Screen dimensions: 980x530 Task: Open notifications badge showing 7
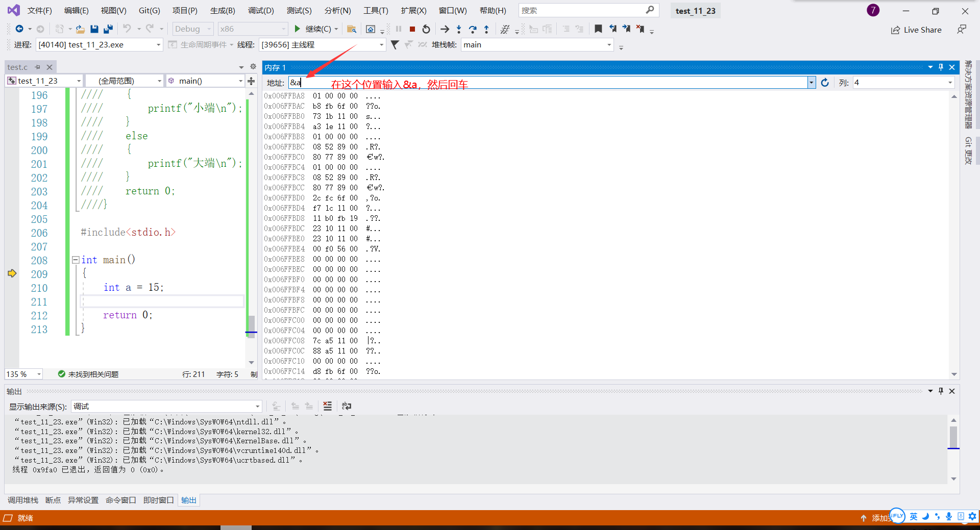[x=873, y=10]
